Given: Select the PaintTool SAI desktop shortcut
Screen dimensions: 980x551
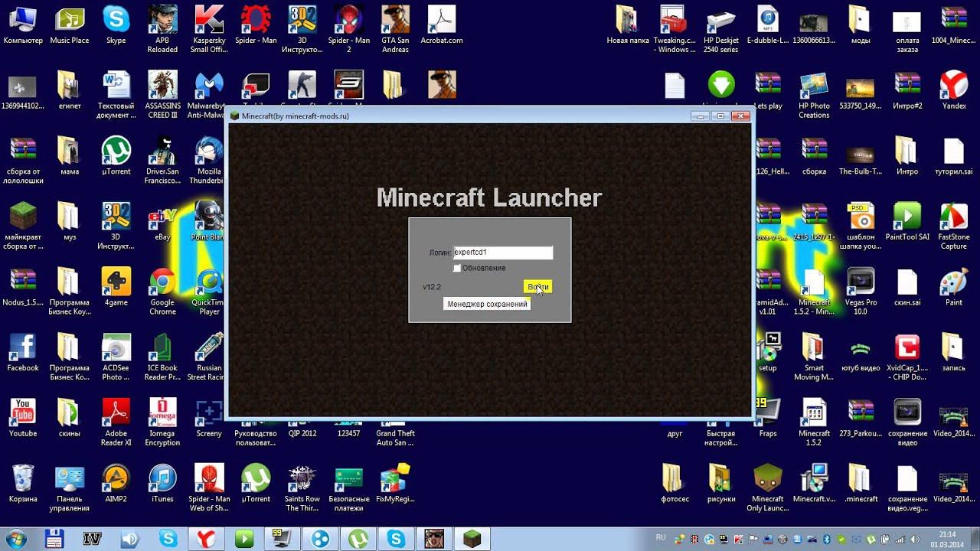Looking at the screenshot, I should click(x=907, y=222).
